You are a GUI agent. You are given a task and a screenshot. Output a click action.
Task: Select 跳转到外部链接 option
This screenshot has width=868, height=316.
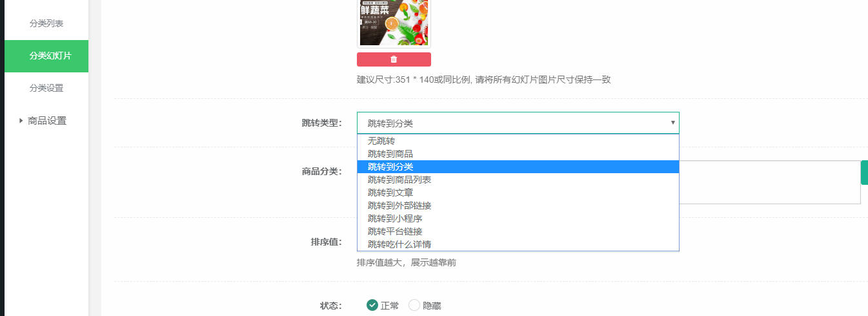pyautogui.click(x=399, y=205)
